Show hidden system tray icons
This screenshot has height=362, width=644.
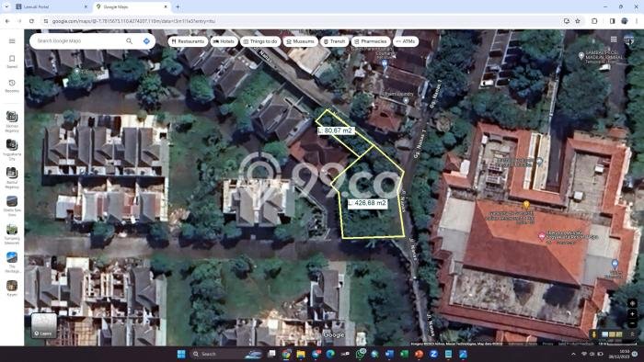[x=573, y=354]
